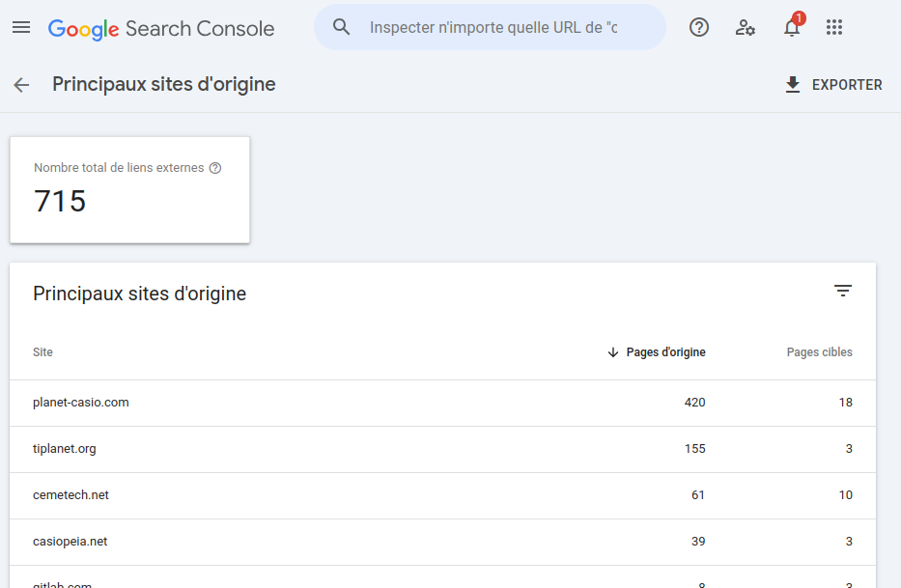Viewport: 901px width, 588px height.
Task: Click the search magnifier icon
Action: pos(341,27)
